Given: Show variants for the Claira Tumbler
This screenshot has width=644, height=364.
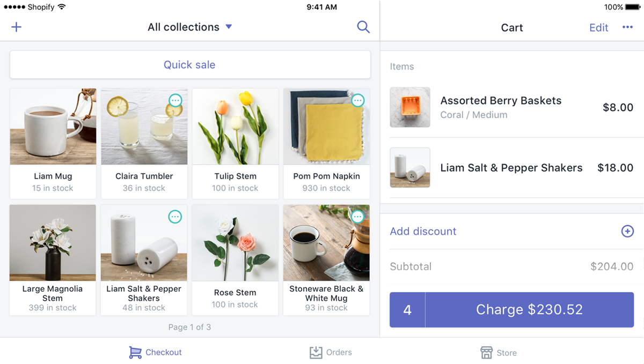Looking at the screenshot, I should [175, 100].
